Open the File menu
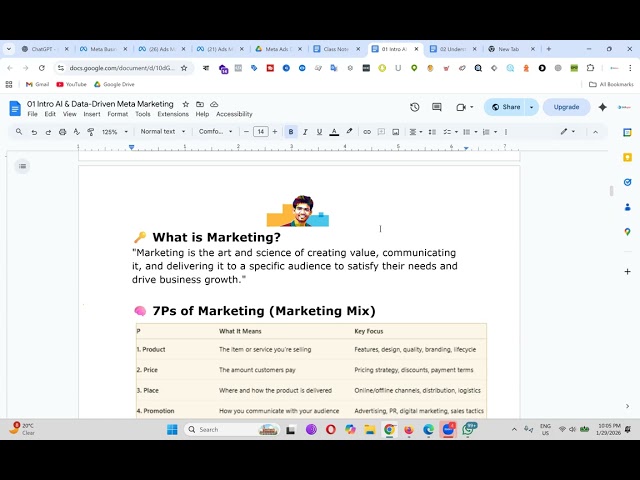 tap(32, 114)
